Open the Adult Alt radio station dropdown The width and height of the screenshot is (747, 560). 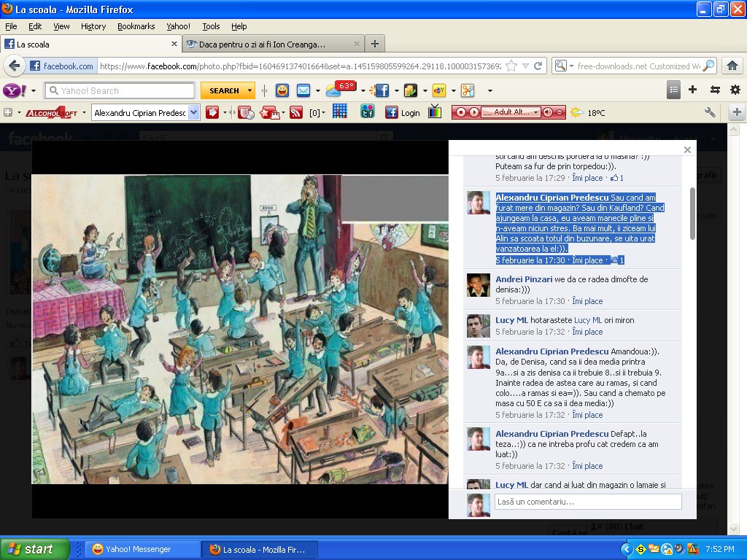[535, 112]
